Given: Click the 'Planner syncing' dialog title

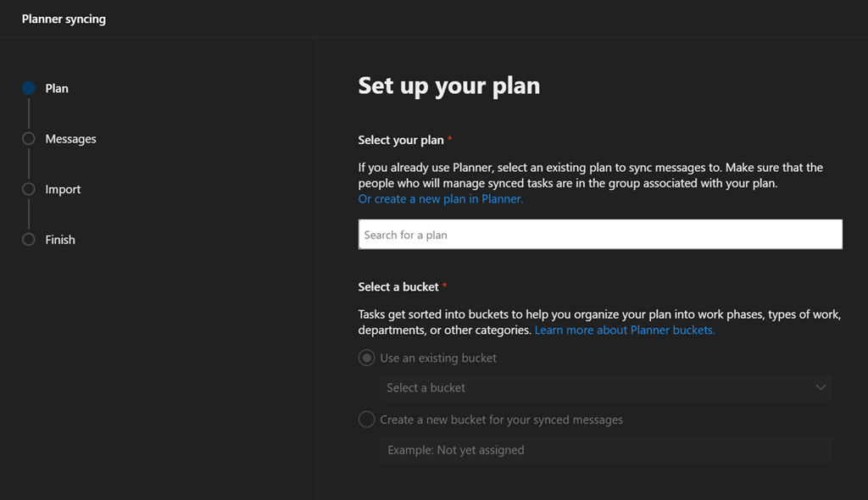Looking at the screenshot, I should [64, 19].
